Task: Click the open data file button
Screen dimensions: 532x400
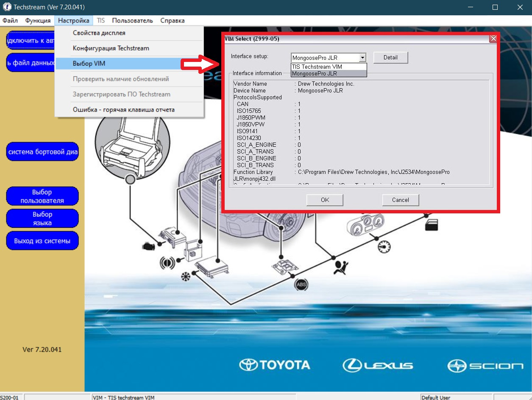Action: [30, 63]
